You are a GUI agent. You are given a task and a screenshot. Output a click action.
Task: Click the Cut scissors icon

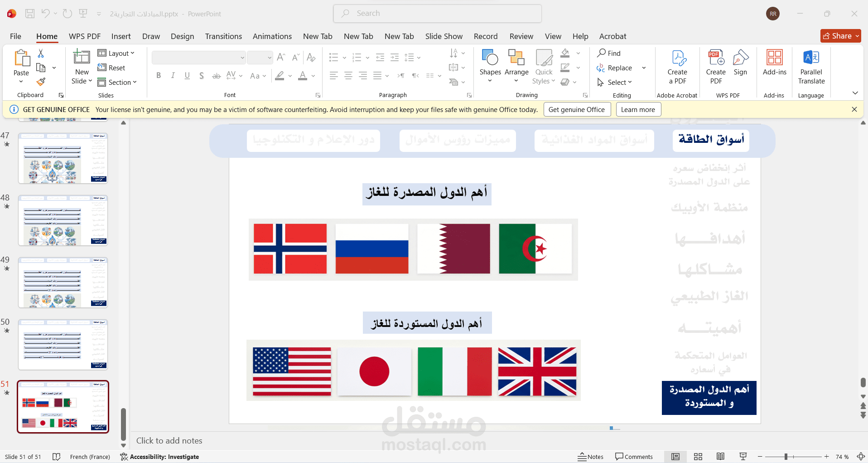tap(41, 54)
